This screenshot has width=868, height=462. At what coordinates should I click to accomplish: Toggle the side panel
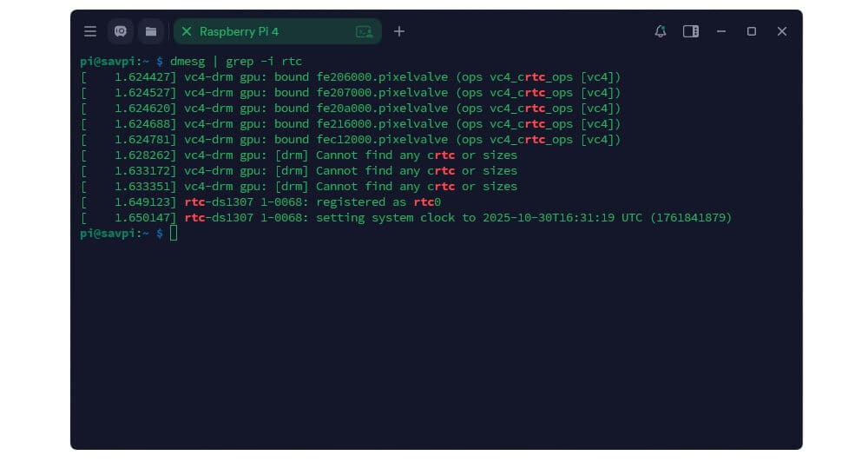click(690, 31)
